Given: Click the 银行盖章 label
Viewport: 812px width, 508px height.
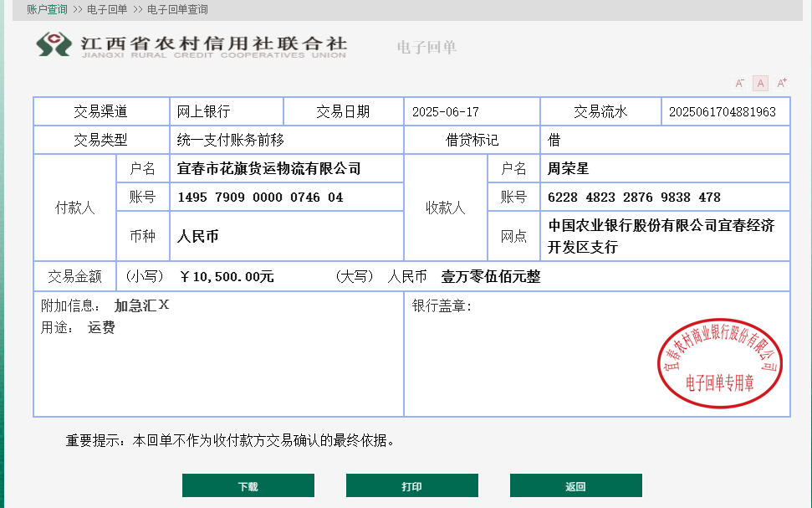Looking at the screenshot, I should 442,305.
